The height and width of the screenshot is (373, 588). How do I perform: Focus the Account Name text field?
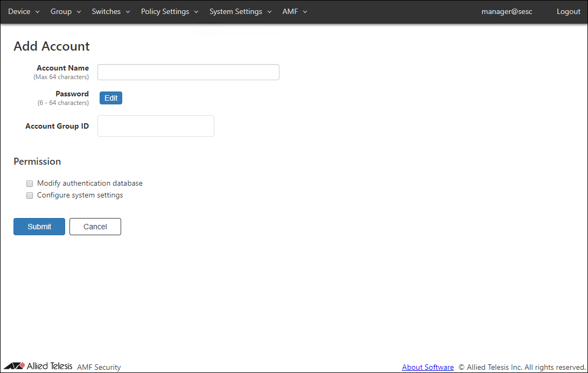click(188, 72)
